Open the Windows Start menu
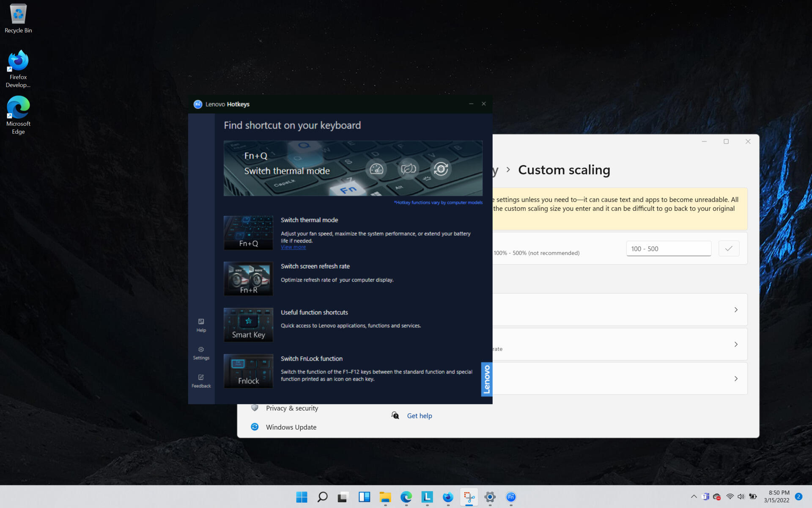Viewport: 812px width, 508px height. pyautogui.click(x=302, y=497)
